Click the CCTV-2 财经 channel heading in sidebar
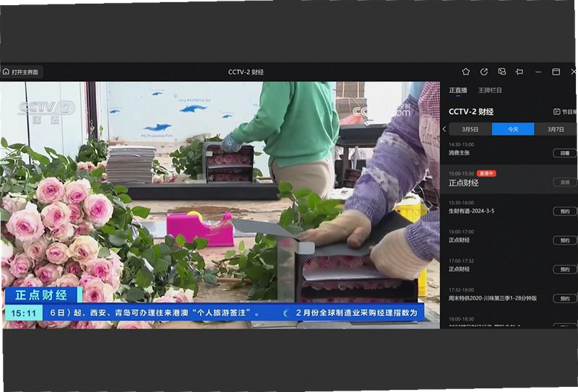 pos(471,112)
